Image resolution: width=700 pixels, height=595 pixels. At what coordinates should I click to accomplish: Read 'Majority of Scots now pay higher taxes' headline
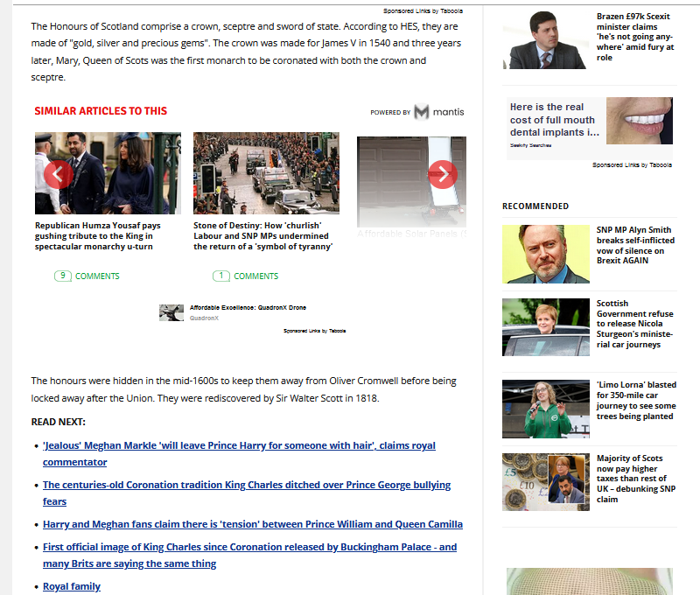click(636, 479)
